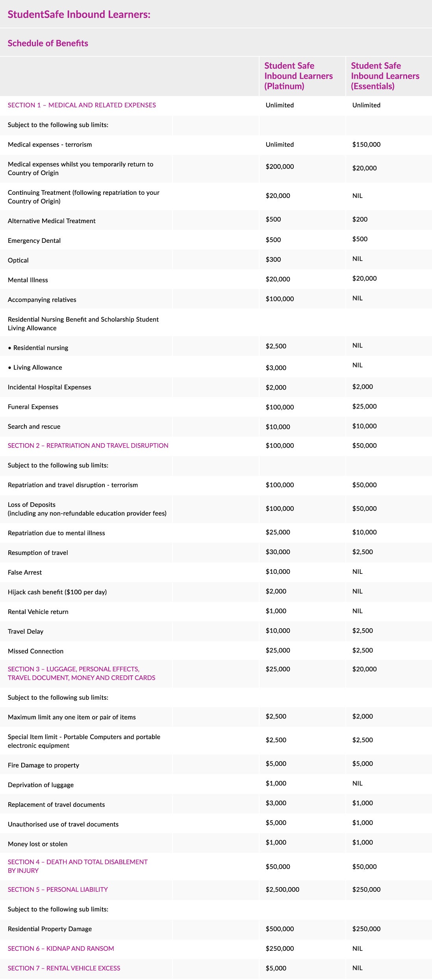432x980 pixels.
Task: Select the Platinum plan column header
Action: pos(298,76)
